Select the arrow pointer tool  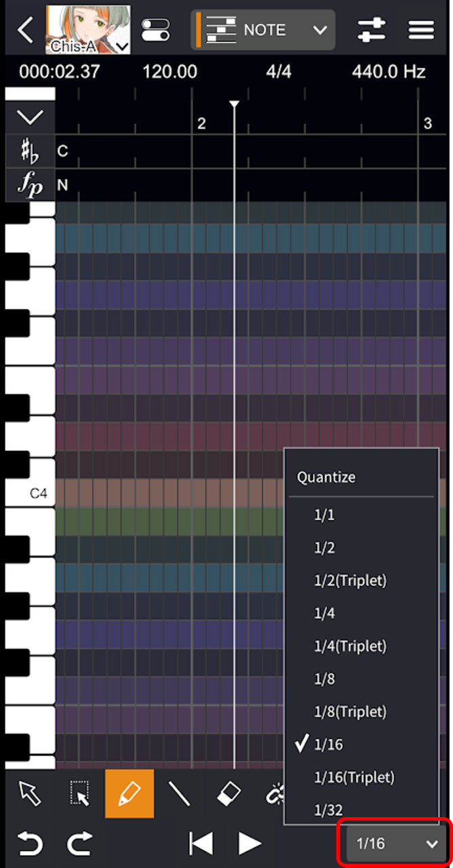coord(30,793)
